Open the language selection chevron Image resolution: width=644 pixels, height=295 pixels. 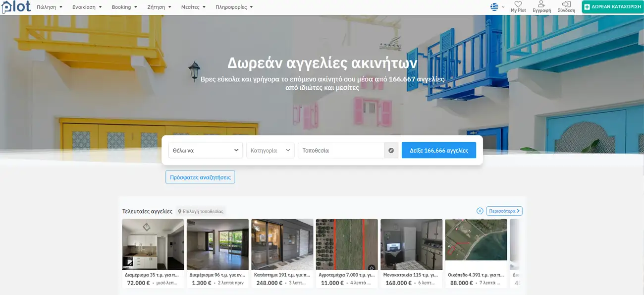tap(502, 7)
